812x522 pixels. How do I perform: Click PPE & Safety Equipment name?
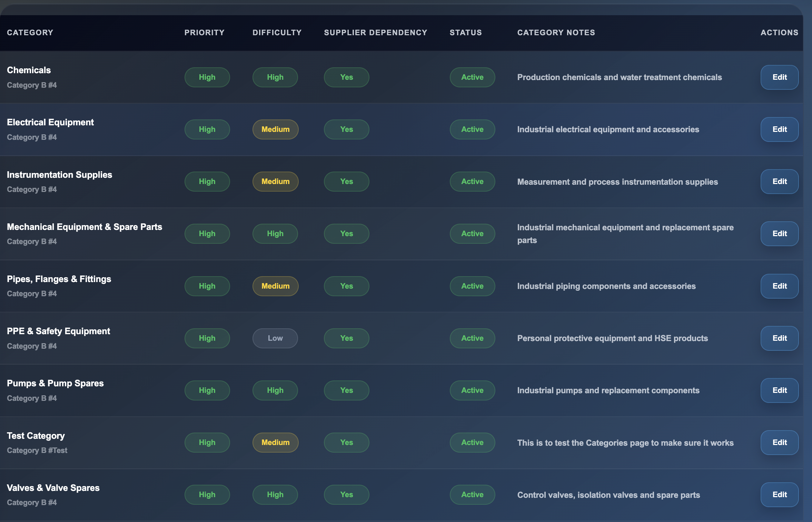point(59,331)
